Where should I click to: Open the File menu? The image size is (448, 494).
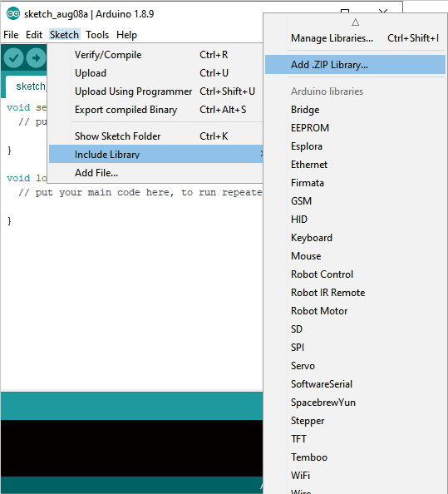(x=11, y=35)
